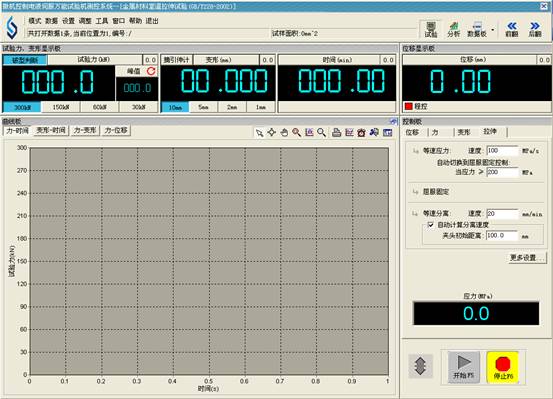Reset peak value with the red refresh icon

click(x=151, y=71)
